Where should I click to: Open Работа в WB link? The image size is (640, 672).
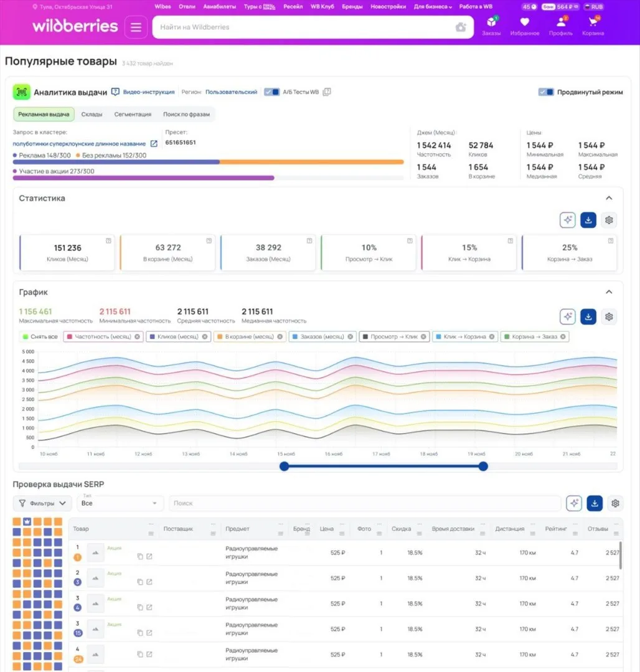(x=476, y=6)
